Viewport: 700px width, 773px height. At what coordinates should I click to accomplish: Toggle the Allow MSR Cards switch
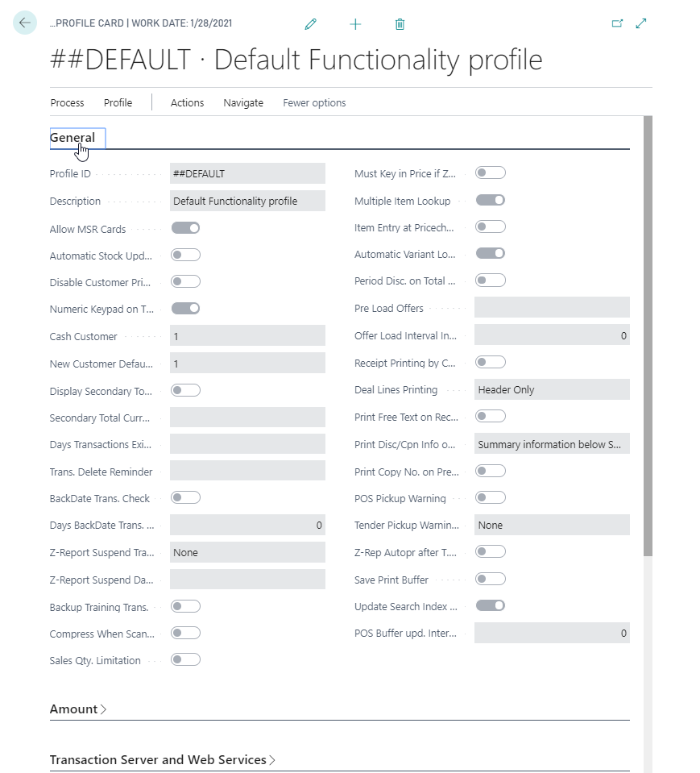pos(185,228)
